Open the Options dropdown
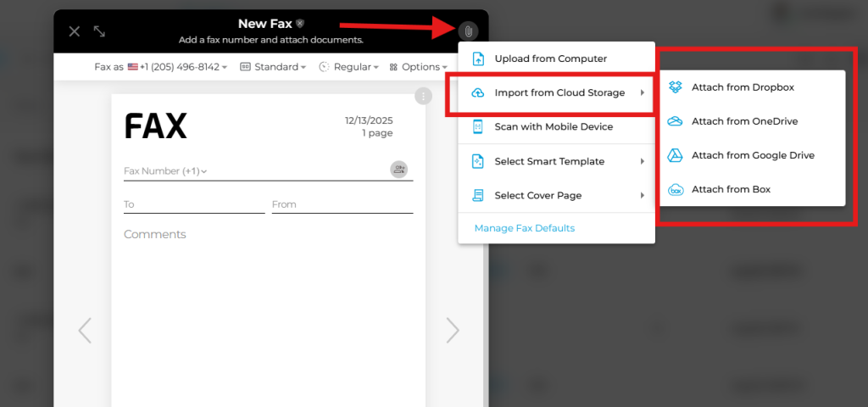This screenshot has height=407, width=868. tap(418, 67)
